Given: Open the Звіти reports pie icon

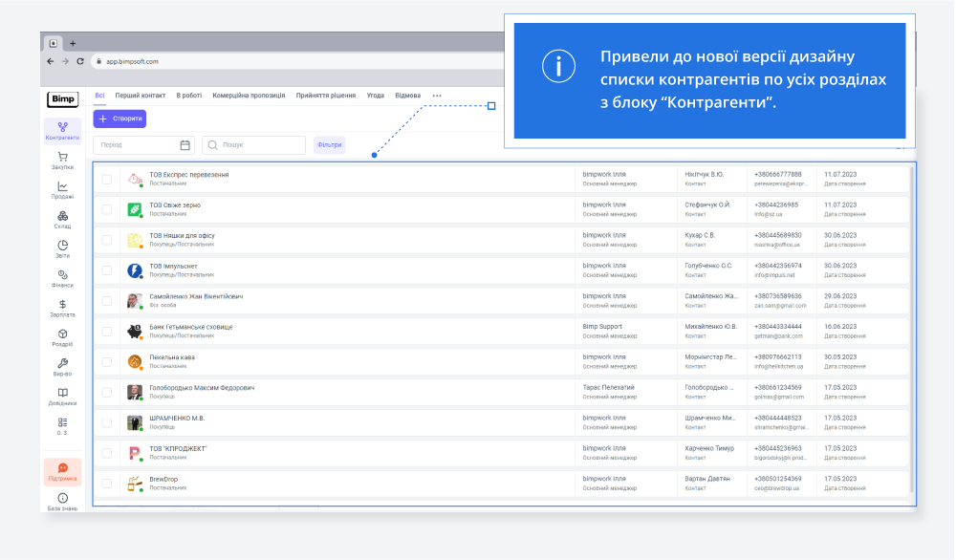Looking at the screenshot, I should click(x=62, y=246).
